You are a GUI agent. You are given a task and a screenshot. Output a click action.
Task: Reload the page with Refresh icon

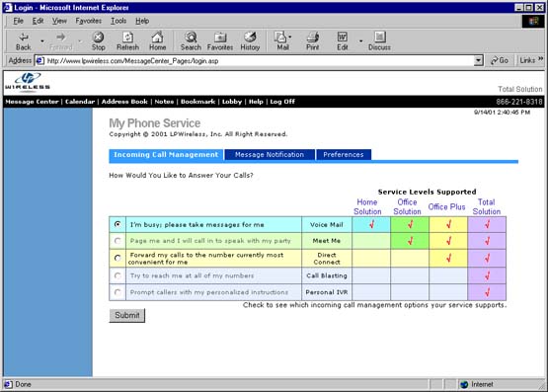[127, 40]
